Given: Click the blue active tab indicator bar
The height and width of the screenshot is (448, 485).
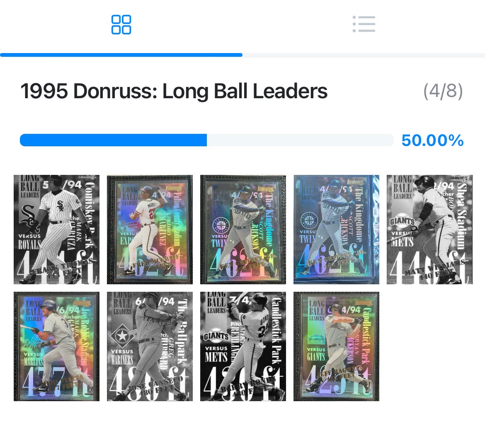Looking at the screenshot, I should [121, 55].
